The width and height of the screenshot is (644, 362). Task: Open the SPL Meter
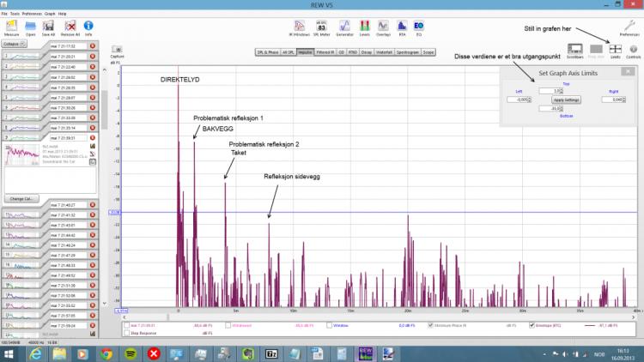320,27
